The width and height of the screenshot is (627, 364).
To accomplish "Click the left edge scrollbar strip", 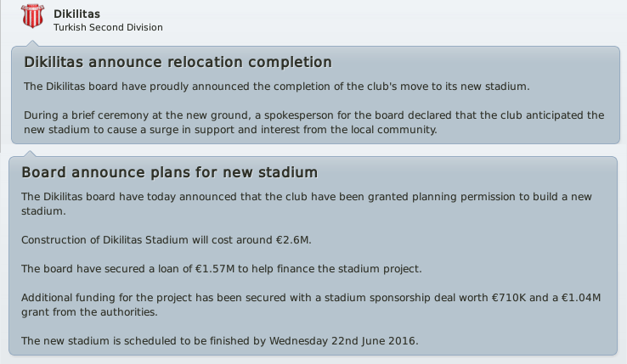I will tap(1, 76).
